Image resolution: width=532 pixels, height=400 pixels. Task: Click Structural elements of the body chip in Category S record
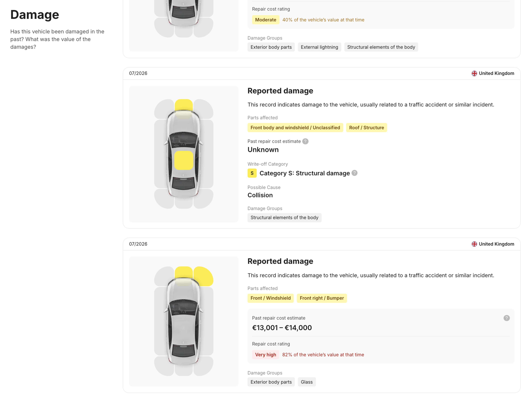pyautogui.click(x=284, y=218)
